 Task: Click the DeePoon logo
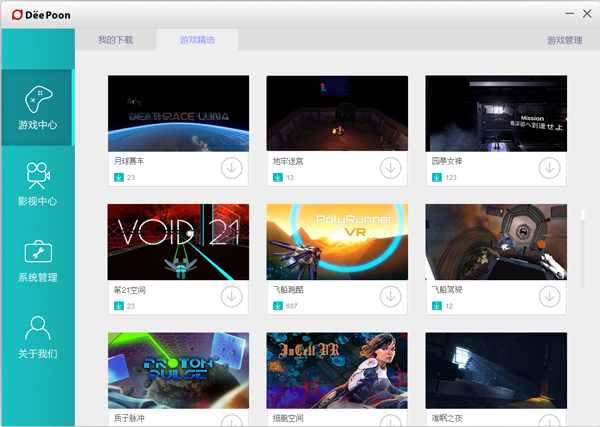click(x=41, y=15)
